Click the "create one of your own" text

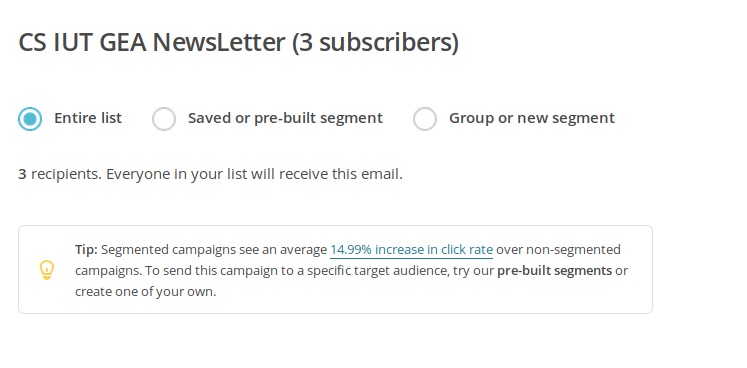[x=144, y=292]
